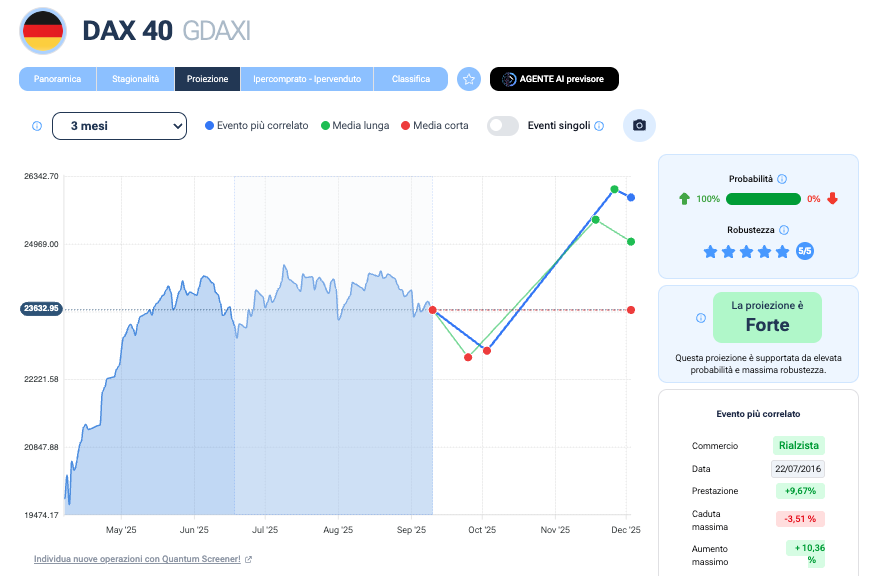Click the fifth robustness star
The width and height of the screenshot is (881, 576).
[783, 251]
